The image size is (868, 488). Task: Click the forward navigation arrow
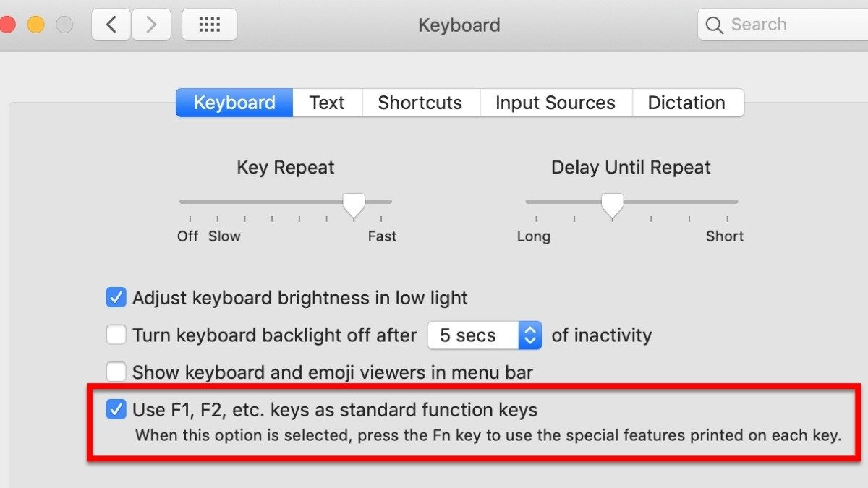click(152, 24)
